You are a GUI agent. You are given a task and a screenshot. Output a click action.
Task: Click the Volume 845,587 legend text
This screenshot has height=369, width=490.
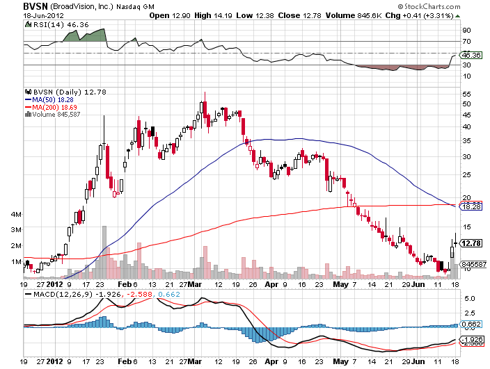point(56,114)
